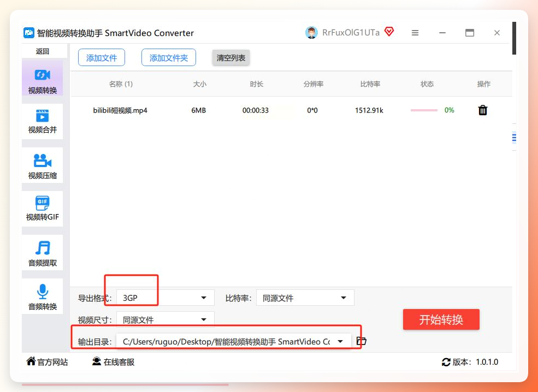Open the 视频合并 sidebar module
This screenshot has height=392, width=538.
point(42,121)
